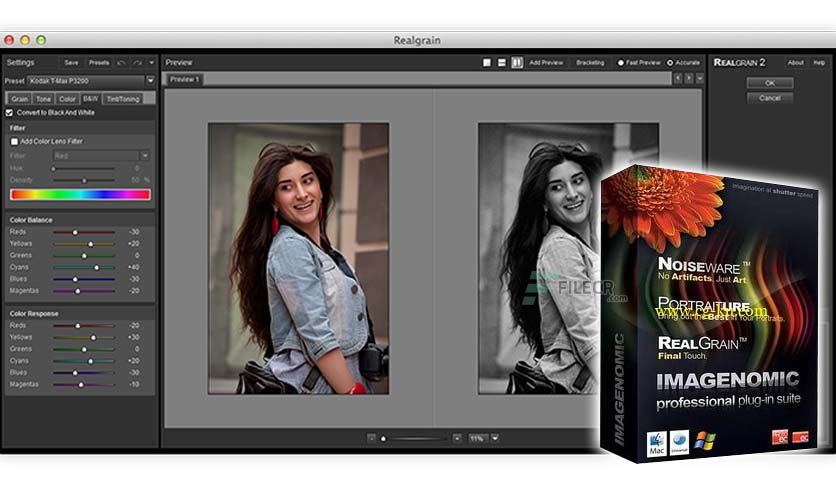Click the lens filter Density slider

click(84, 181)
